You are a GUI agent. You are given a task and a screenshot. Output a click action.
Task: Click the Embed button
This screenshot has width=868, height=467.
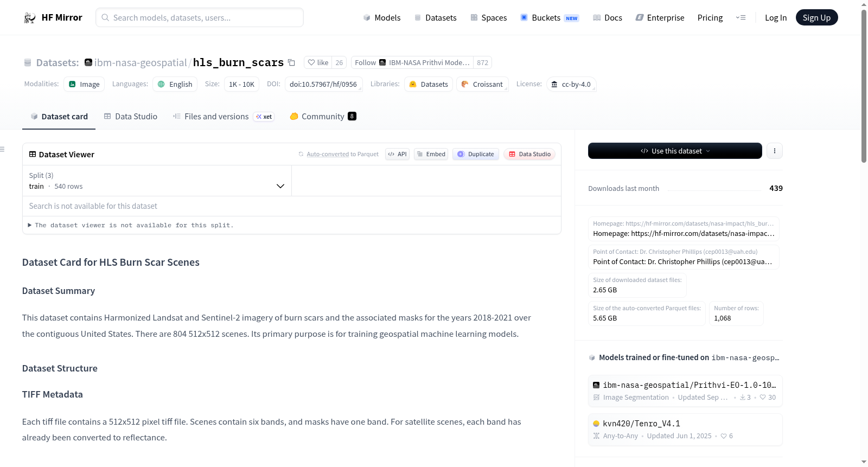point(431,154)
